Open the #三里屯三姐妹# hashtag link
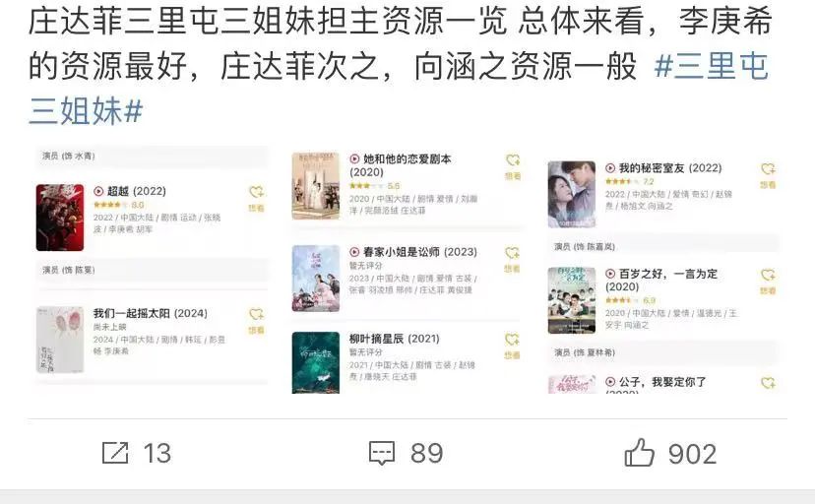This screenshot has width=815, height=504. pyautogui.click(x=400, y=89)
